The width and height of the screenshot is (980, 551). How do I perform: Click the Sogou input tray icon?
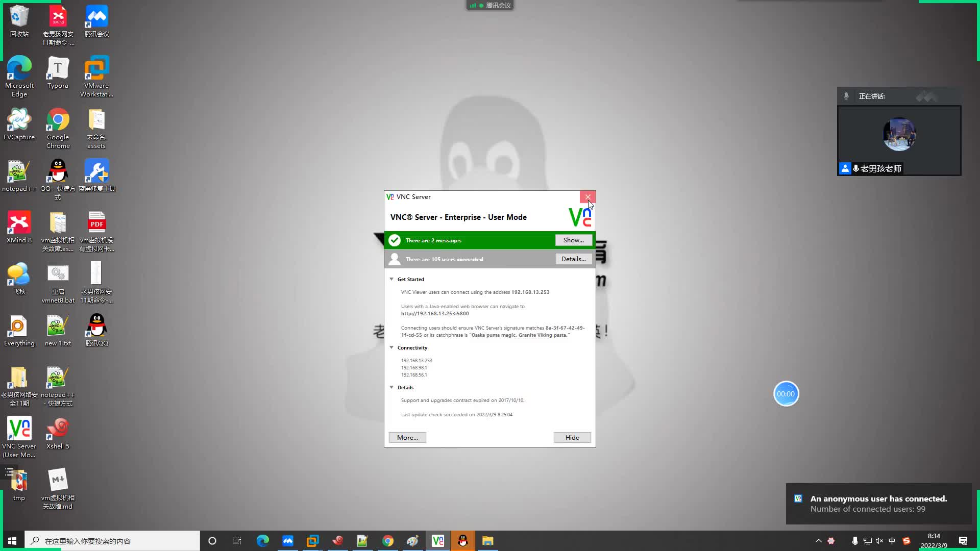906,541
